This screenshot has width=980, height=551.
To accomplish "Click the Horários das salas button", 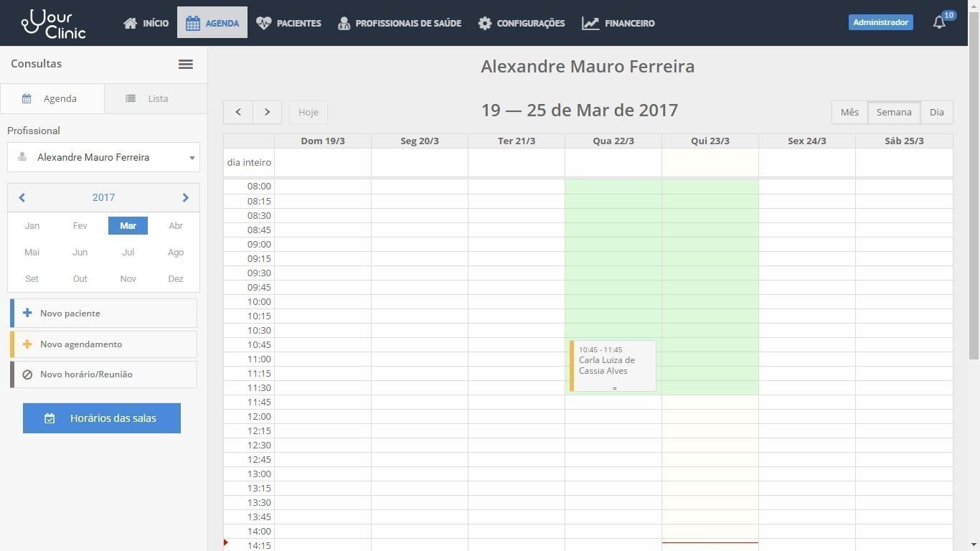I will pos(102,418).
